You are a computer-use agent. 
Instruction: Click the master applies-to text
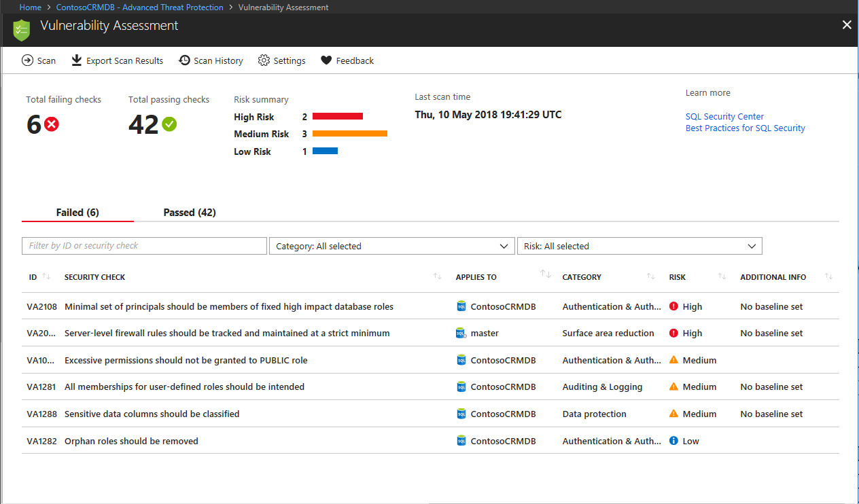(485, 334)
